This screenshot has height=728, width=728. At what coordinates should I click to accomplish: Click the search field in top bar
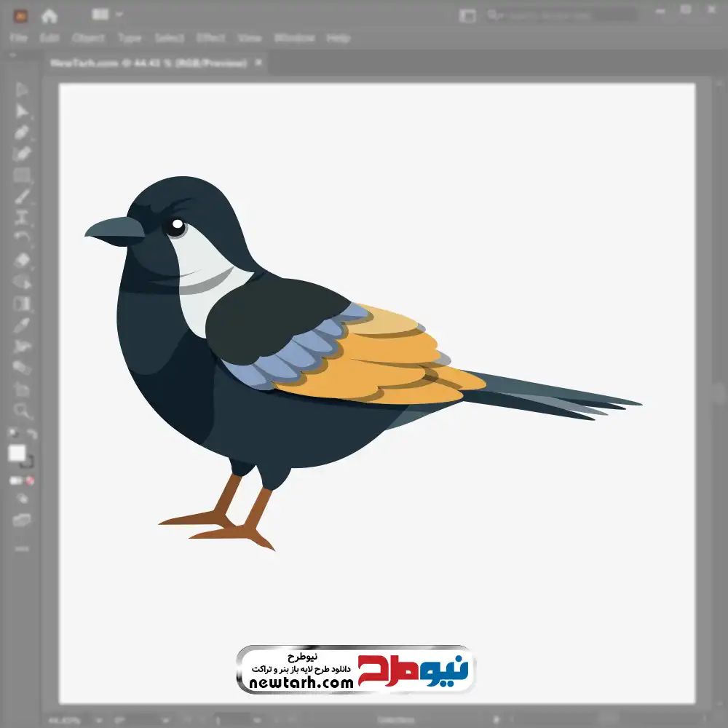(561, 15)
